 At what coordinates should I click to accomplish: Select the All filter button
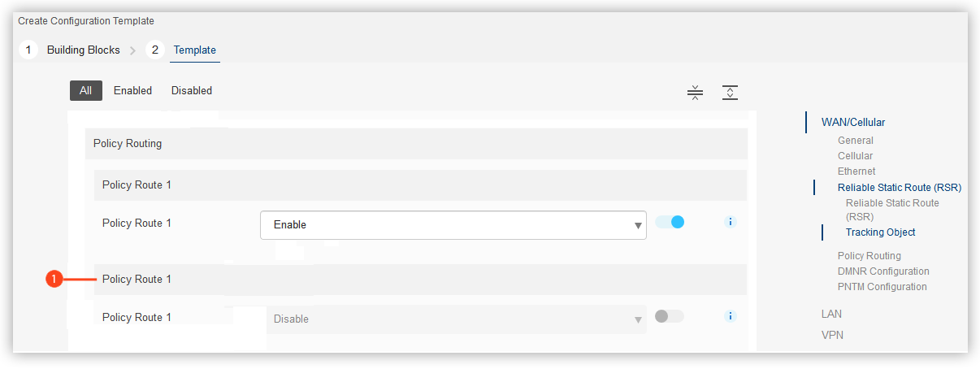[85, 91]
